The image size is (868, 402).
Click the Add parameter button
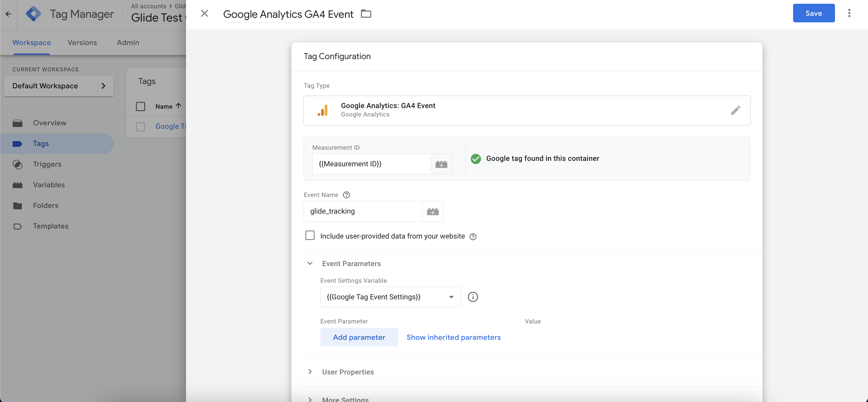359,337
